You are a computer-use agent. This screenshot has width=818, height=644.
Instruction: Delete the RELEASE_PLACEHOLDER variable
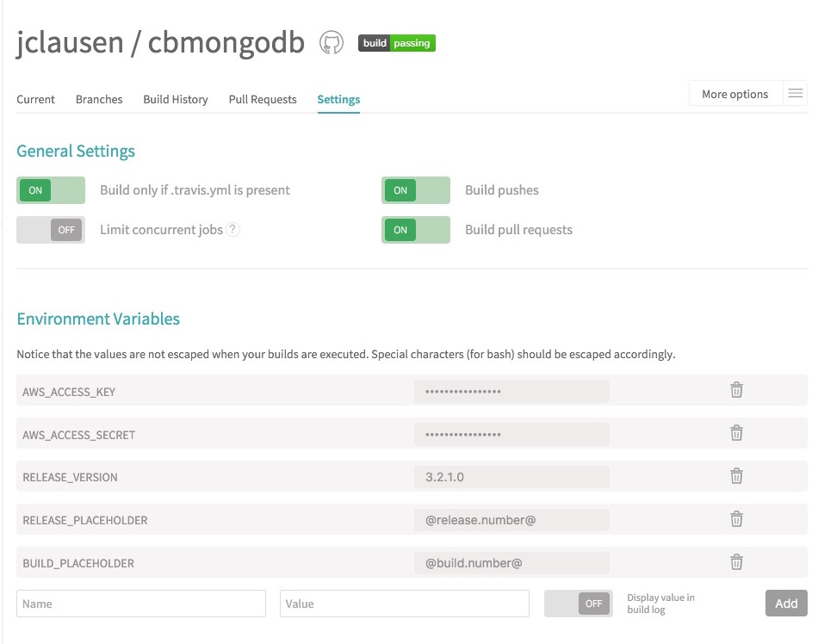click(736, 519)
